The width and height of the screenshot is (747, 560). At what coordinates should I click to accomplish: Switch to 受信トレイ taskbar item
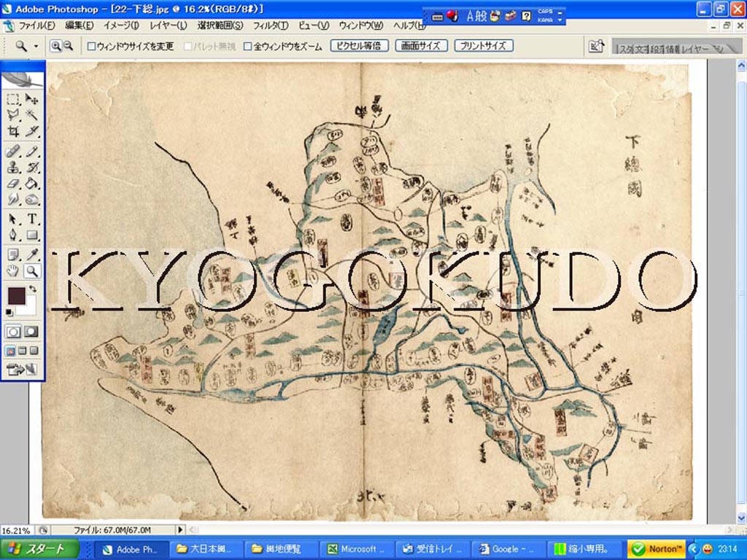pos(433,549)
